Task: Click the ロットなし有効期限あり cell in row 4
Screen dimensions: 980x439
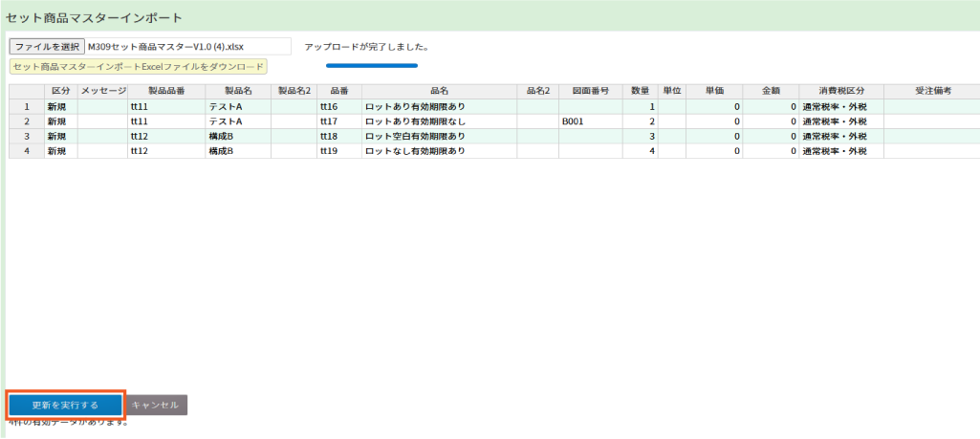Action: pos(439,151)
